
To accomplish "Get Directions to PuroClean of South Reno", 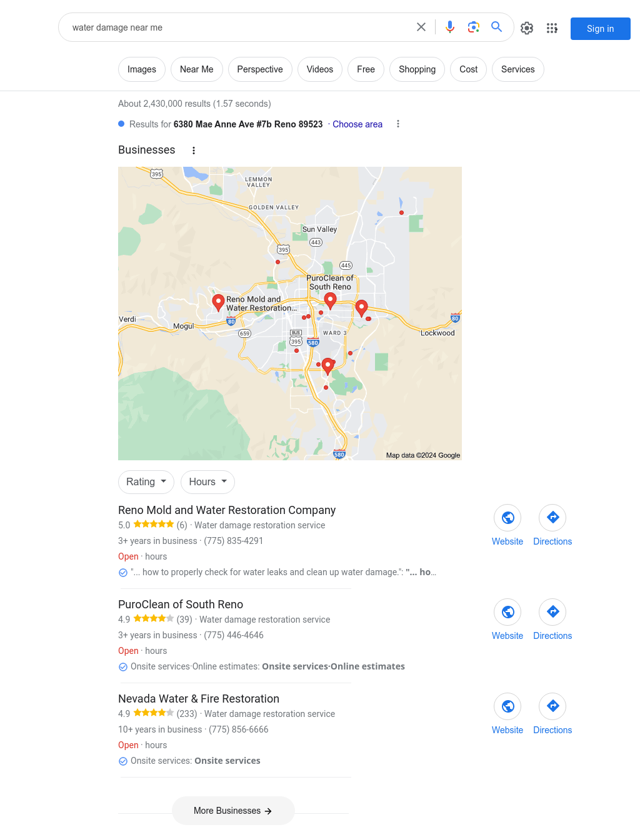I will [552, 612].
